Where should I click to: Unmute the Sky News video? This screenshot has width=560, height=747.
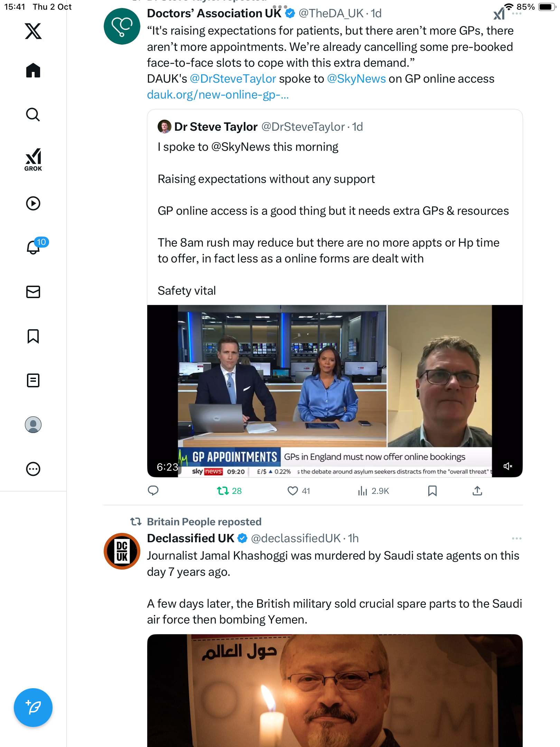point(507,466)
